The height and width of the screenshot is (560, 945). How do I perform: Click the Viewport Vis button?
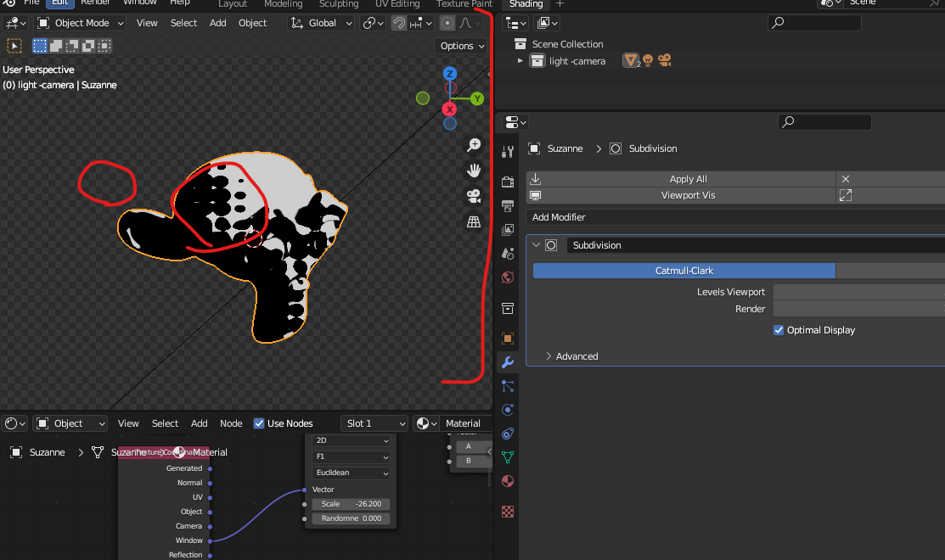[681, 195]
